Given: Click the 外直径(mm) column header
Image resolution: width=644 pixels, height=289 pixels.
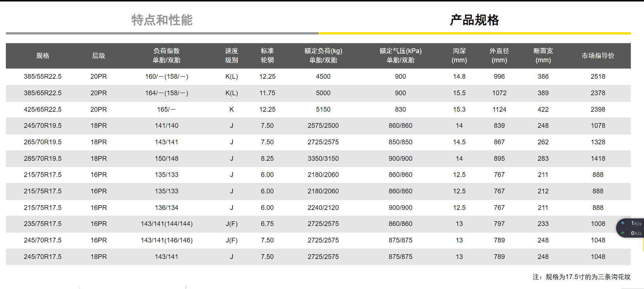Looking at the screenshot, I should coord(499,56).
